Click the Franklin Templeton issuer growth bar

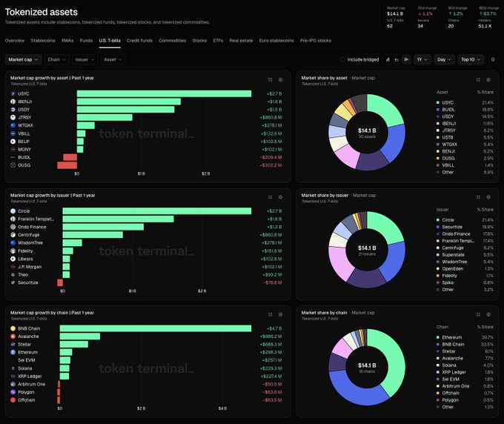[x=118, y=219]
